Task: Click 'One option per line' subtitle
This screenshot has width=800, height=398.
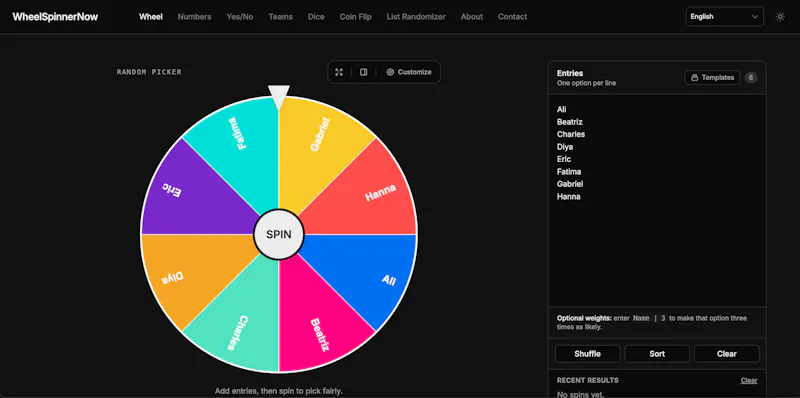Action: tap(586, 83)
